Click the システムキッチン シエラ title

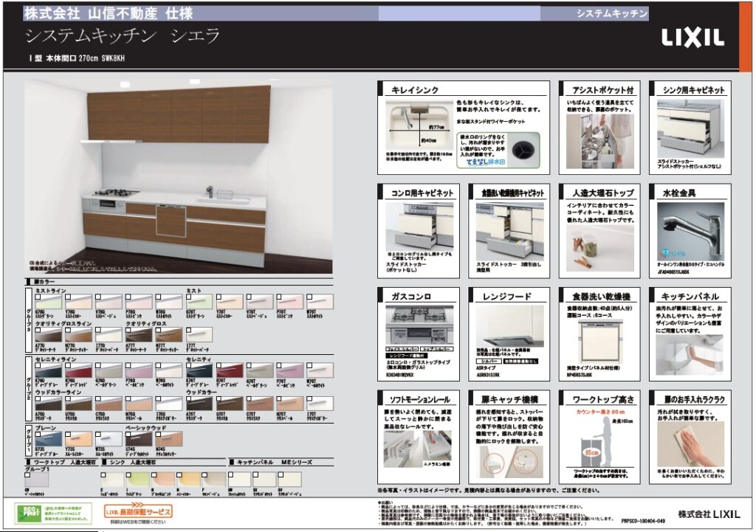point(123,35)
